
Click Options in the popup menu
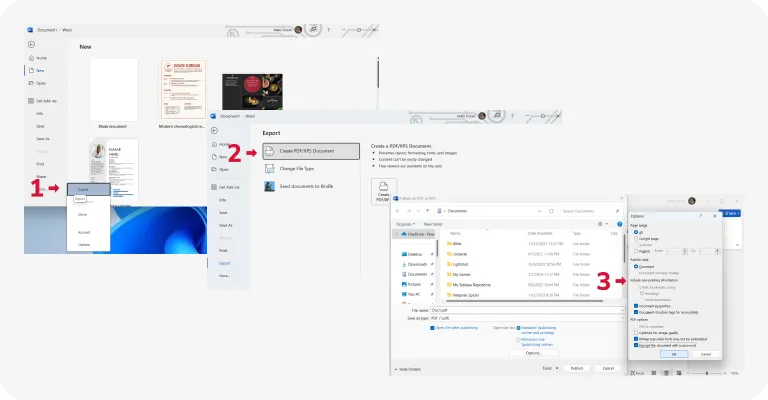(84, 244)
